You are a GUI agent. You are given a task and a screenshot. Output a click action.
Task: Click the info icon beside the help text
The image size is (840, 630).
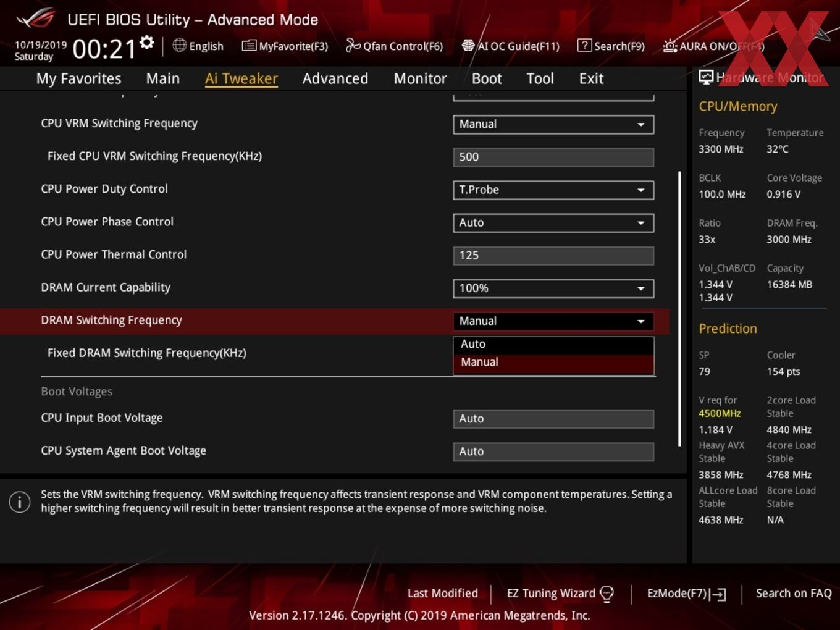pyautogui.click(x=20, y=502)
